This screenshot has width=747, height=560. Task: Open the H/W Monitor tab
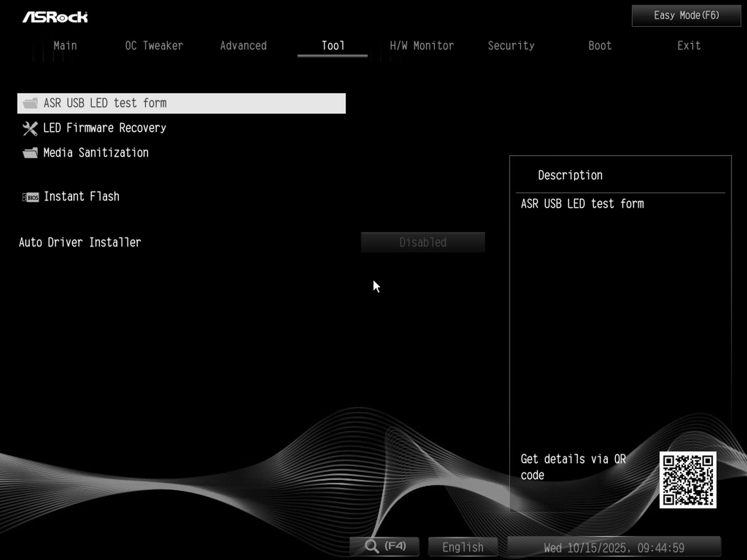422,45
